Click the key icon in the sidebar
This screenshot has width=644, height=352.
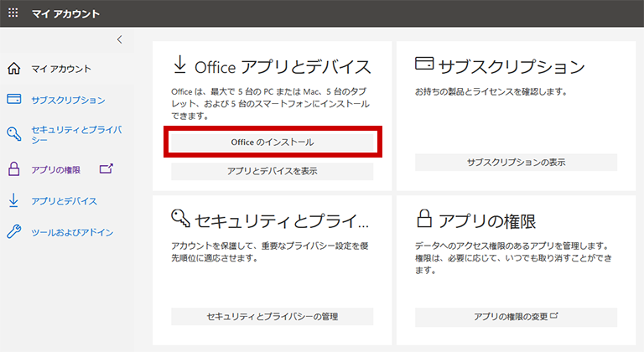click(x=14, y=134)
